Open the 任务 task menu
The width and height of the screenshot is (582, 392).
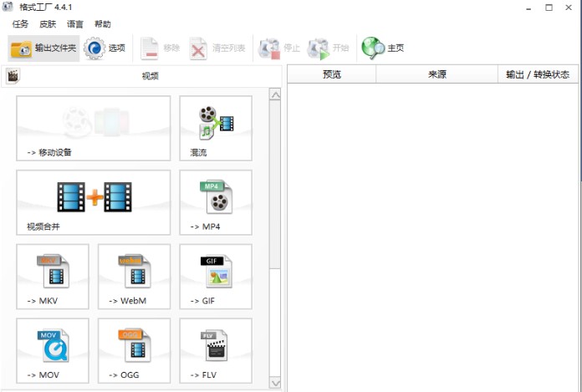coord(20,24)
